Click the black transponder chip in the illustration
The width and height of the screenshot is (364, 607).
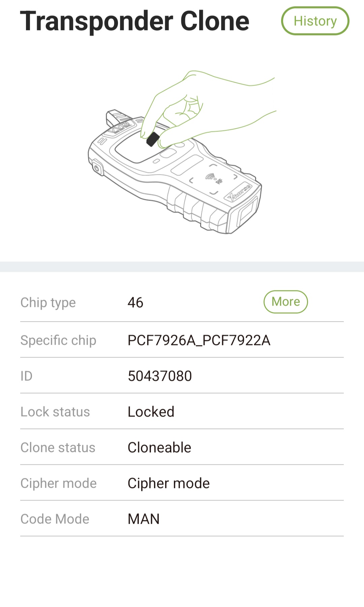(153, 139)
